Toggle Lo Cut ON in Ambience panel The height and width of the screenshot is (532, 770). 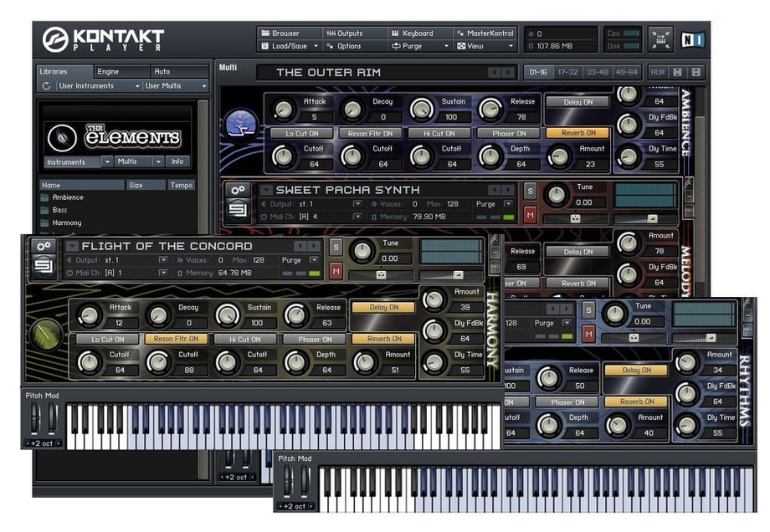pyautogui.click(x=302, y=134)
